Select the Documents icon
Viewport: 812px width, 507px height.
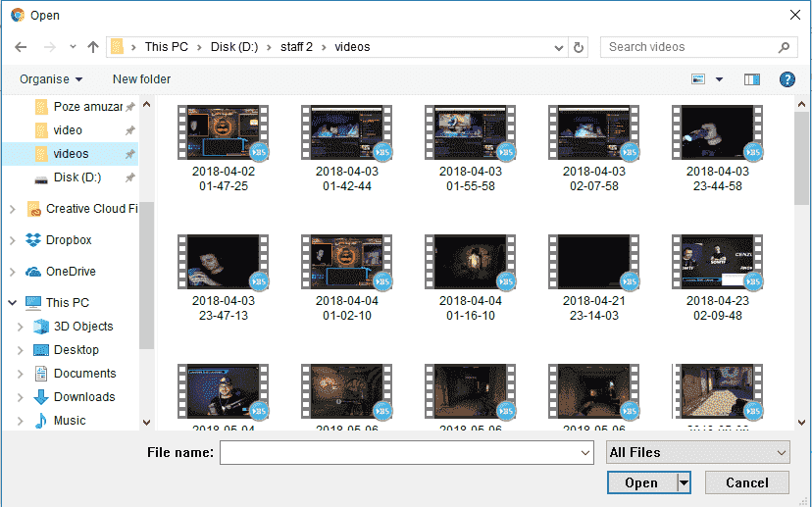[x=41, y=374]
